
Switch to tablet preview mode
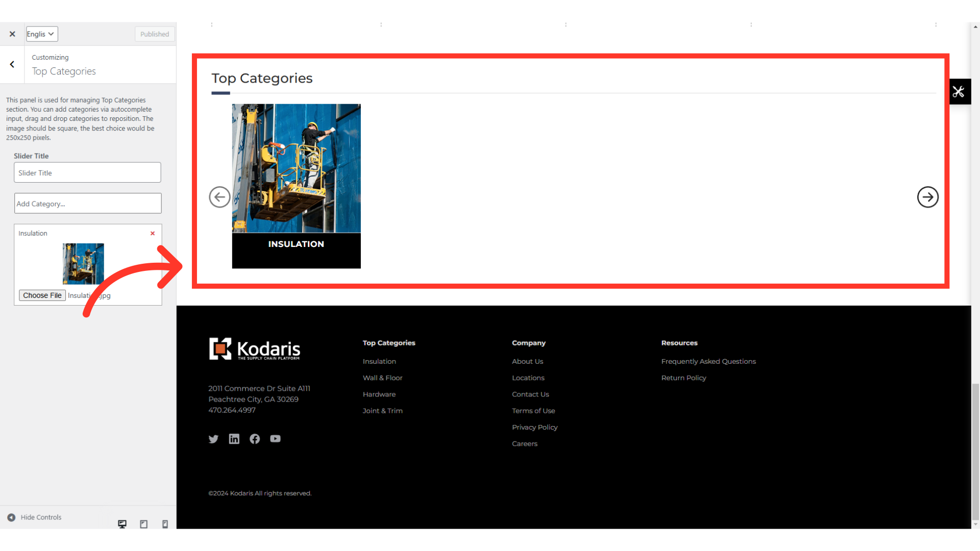coord(143,524)
